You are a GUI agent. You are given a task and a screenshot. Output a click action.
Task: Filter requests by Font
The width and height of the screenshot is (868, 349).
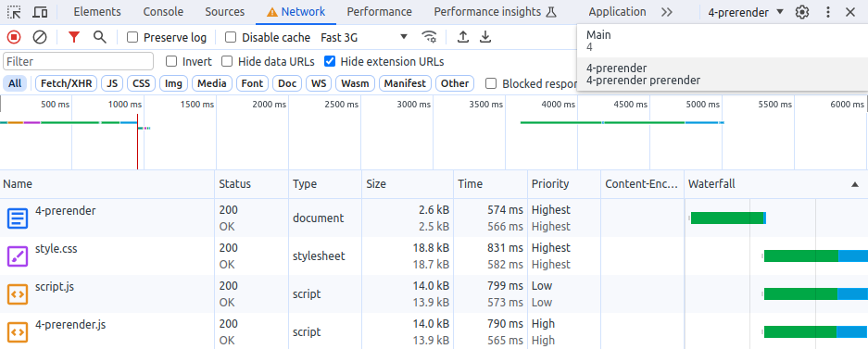pyautogui.click(x=252, y=83)
